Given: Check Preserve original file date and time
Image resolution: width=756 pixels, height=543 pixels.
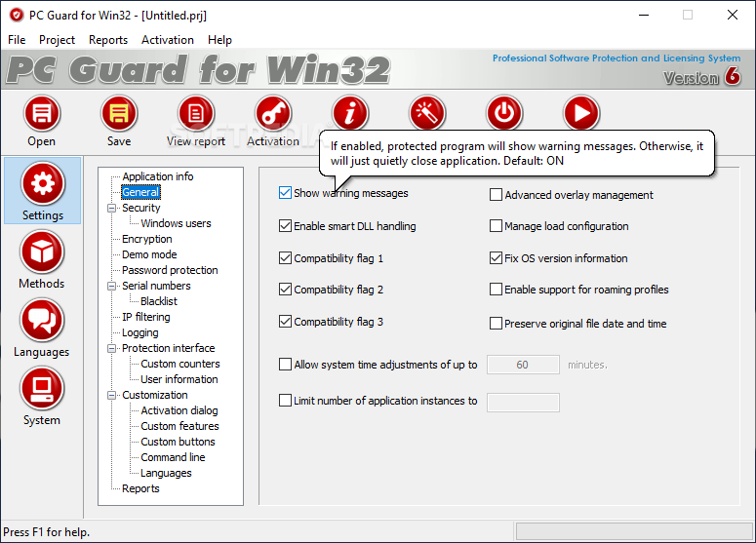Looking at the screenshot, I should click(x=496, y=324).
